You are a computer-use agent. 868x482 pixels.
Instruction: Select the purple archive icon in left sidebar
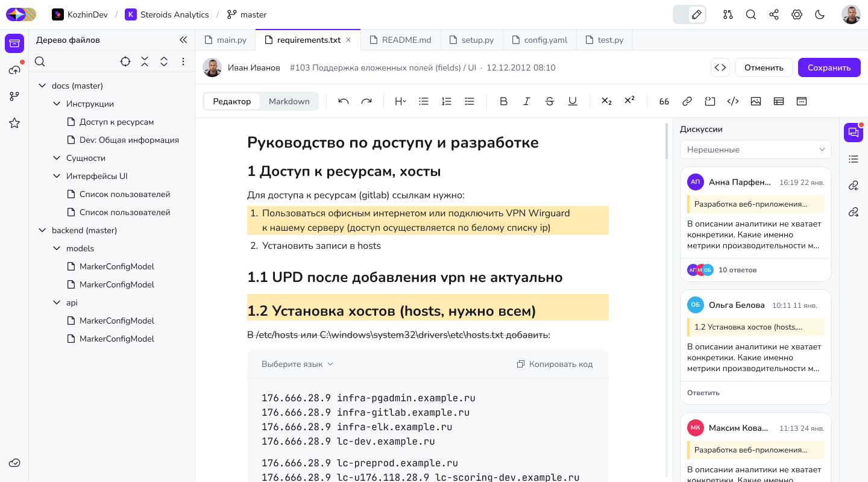click(x=14, y=43)
